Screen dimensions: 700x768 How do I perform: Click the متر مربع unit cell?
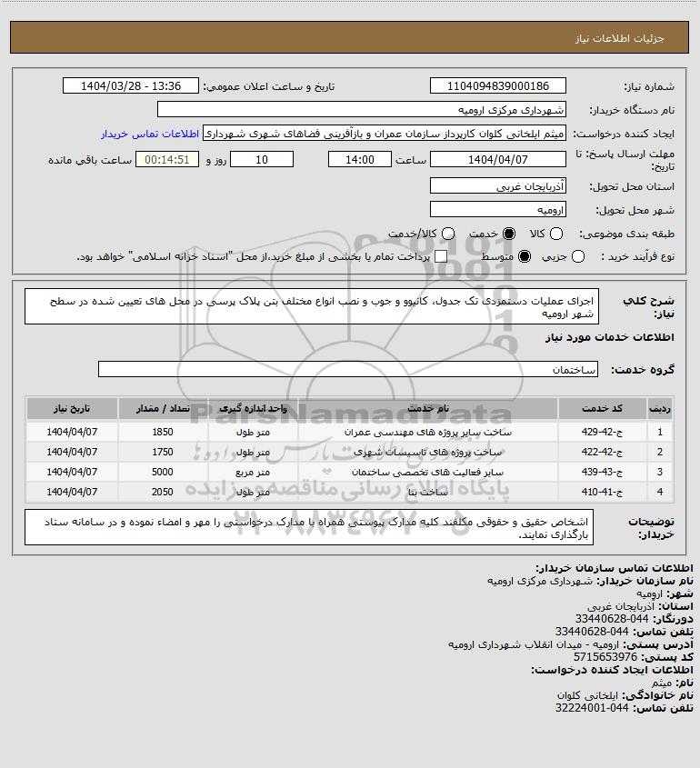coord(253,473)
